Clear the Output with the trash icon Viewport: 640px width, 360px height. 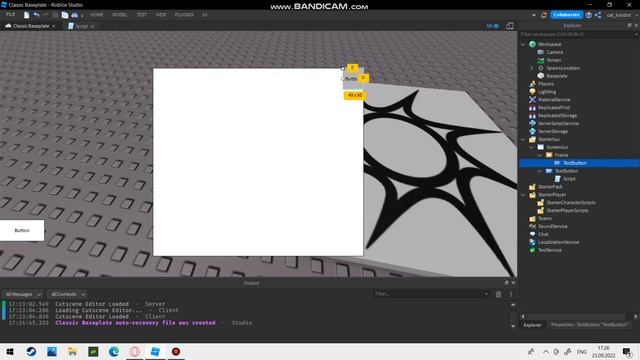tap(498, 294)
